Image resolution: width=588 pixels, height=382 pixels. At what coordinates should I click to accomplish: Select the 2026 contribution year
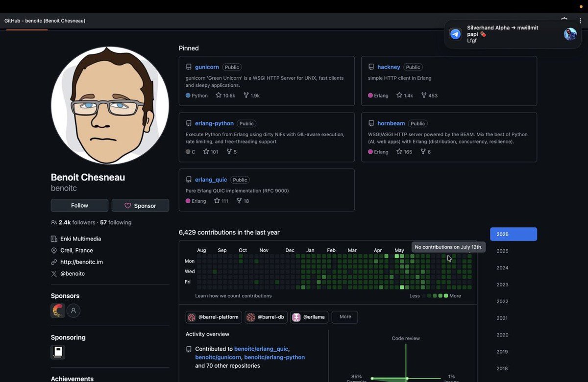(x=514, y=234)
